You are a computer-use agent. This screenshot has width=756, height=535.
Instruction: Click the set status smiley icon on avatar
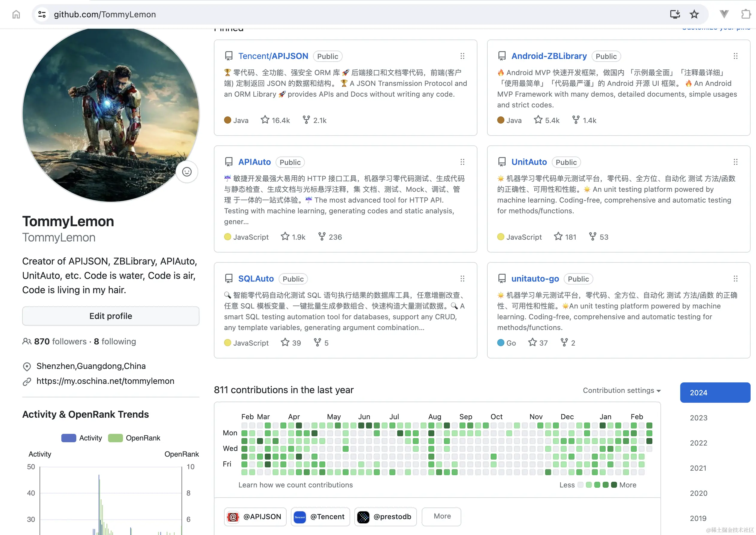187,172
